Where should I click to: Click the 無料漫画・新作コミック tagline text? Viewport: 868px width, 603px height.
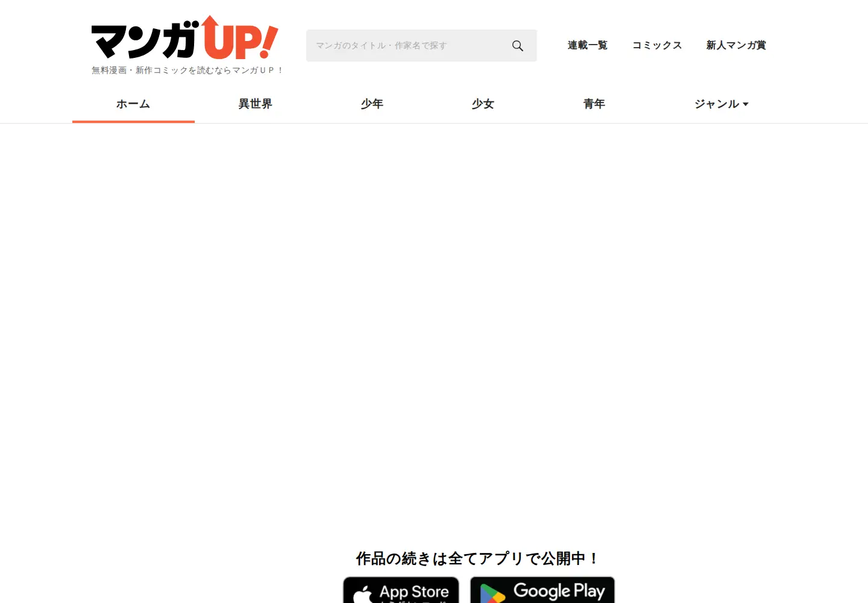coord(187,71)
